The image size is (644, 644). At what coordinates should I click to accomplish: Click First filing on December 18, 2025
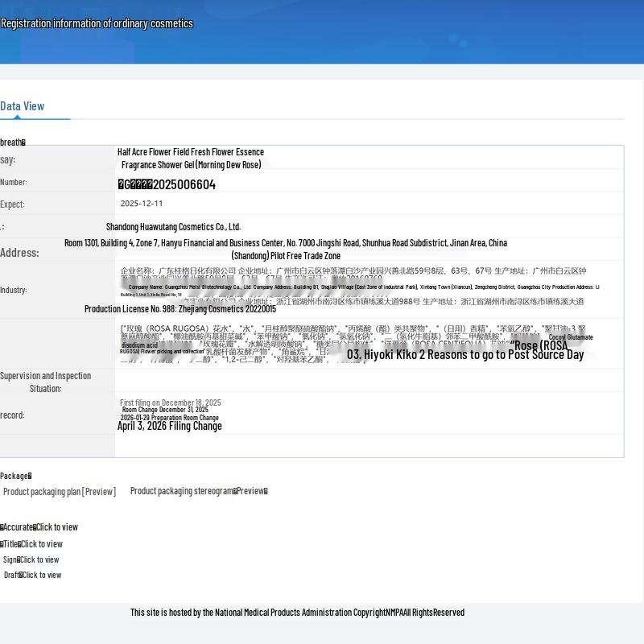(171, 402)
